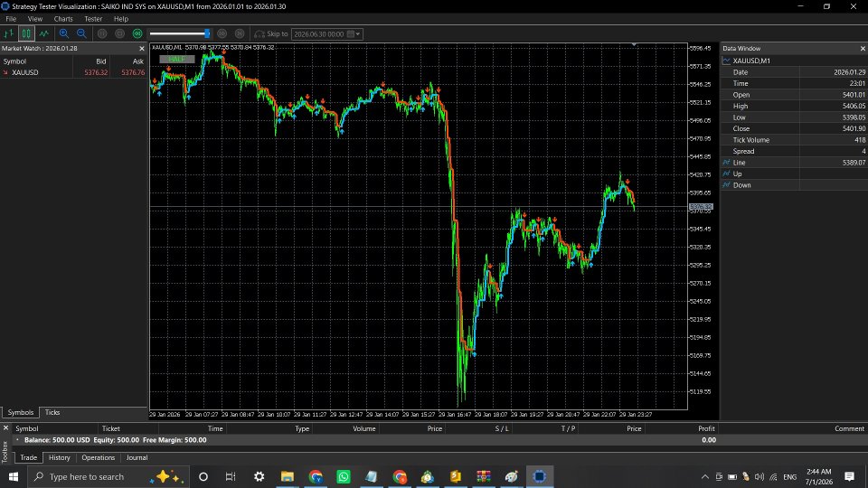Zoom out of the chart
Image resolution: width=868 pixels, height=488 pixels.
[81, 33]
